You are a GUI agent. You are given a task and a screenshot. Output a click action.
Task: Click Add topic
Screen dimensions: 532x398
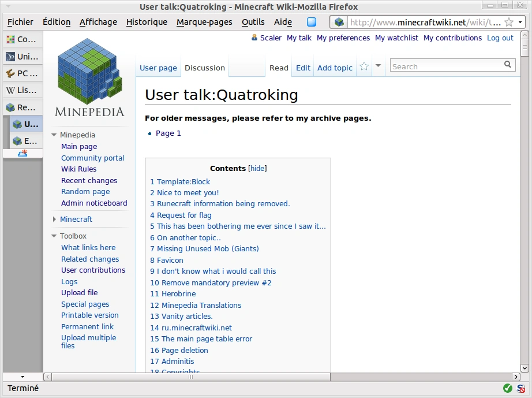click(x=335, y=68)
